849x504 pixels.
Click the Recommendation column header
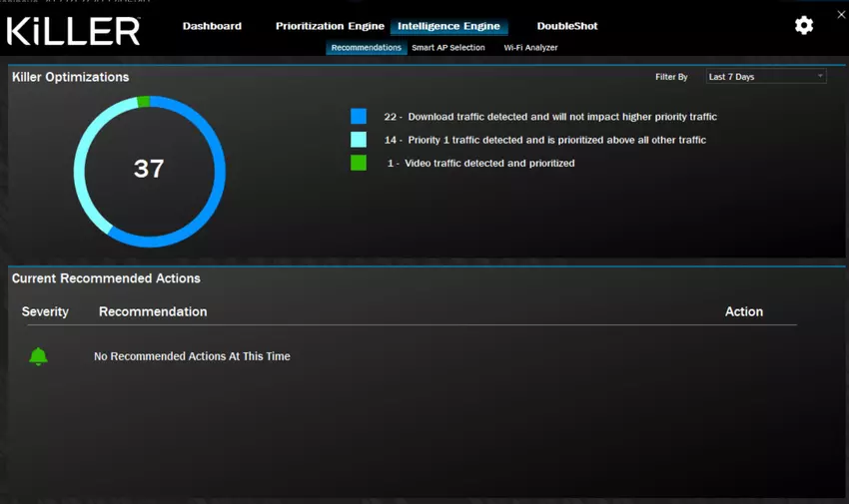[x=153, y=312]
